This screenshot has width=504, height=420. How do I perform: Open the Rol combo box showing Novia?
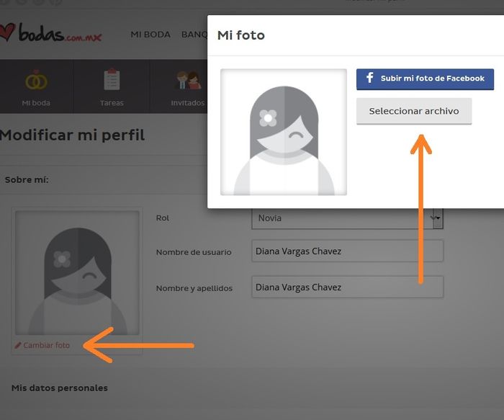pos(346,218)
